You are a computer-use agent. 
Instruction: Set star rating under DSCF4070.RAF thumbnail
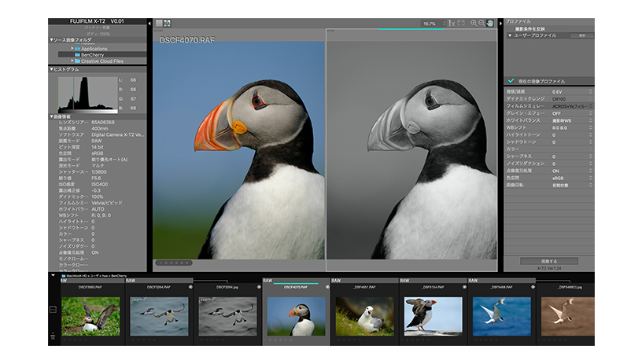(x=279, y=340)
